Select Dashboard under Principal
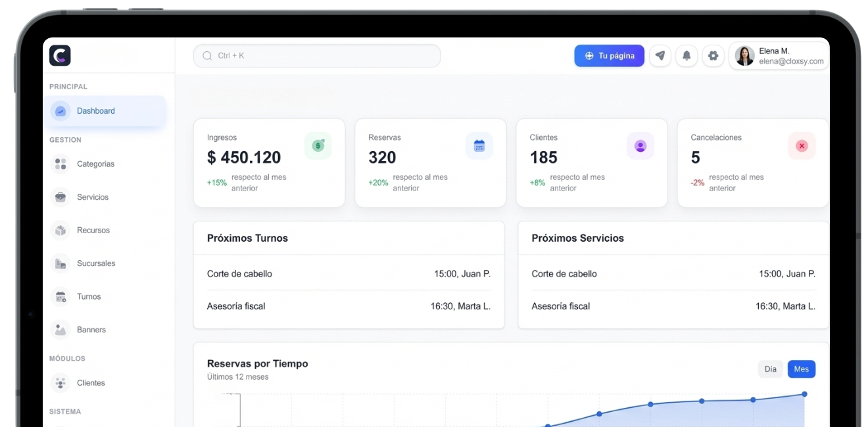This screenshot has width=868, height=427. coord(96,110)
